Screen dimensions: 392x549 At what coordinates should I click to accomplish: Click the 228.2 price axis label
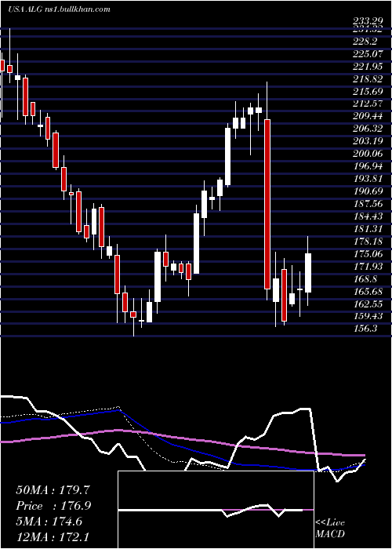[365, 42]
